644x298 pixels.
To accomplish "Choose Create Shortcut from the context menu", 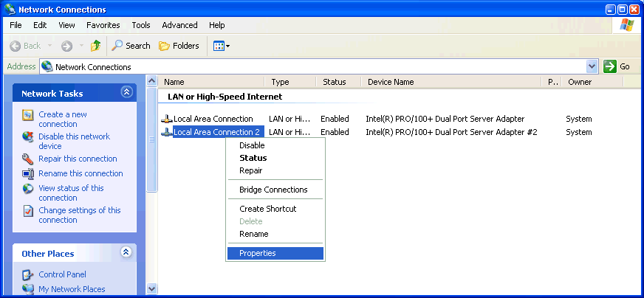I will 275,209.
